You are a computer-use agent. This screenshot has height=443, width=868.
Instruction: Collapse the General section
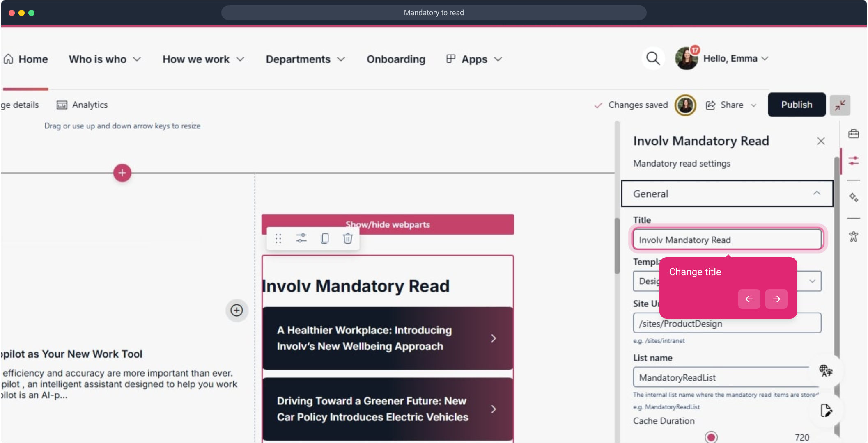[727, 194]
